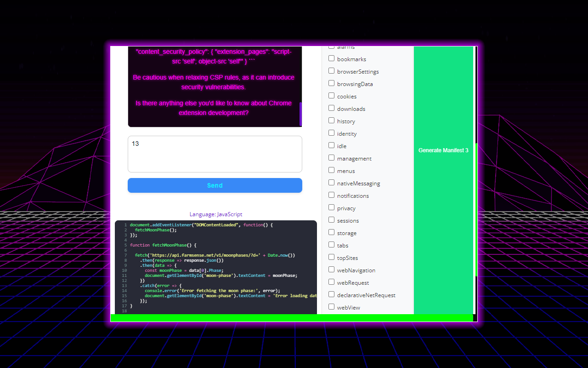Select the sessions permission checkbox
The image size is (588, 368).
(x=331, y=220)
